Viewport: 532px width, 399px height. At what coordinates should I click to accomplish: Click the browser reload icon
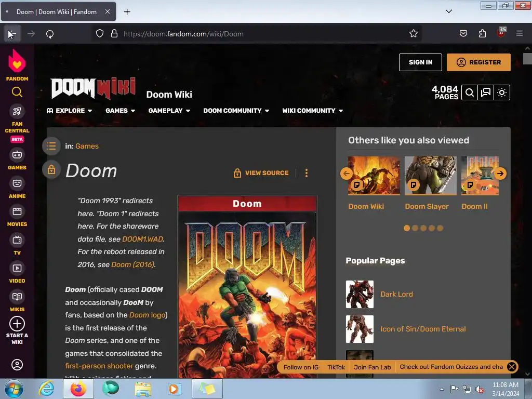click(50, 34)
